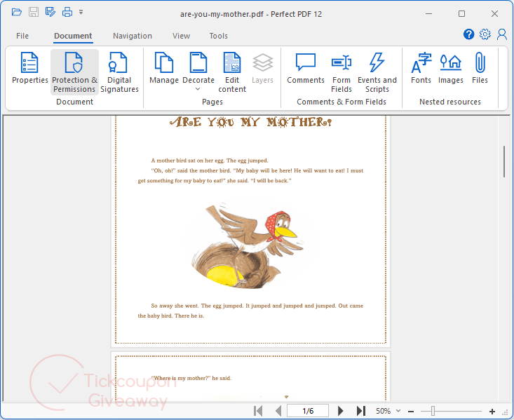The image size is (514, 420).
Task: Go to the first page
Action: click(258, 411)
